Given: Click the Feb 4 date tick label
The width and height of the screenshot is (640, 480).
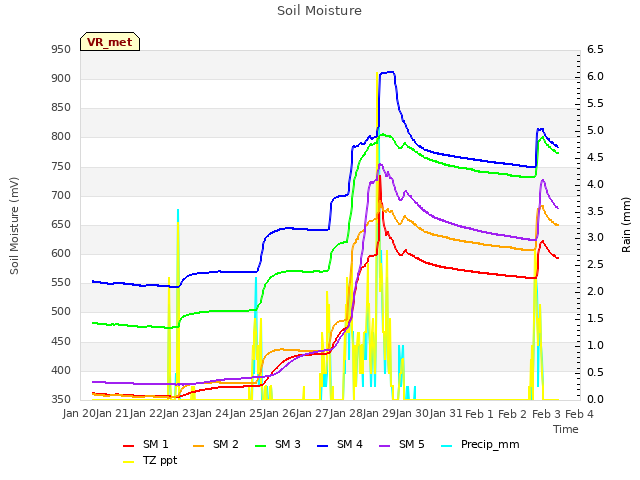Looking at the screenshot, I should point(579,414).
